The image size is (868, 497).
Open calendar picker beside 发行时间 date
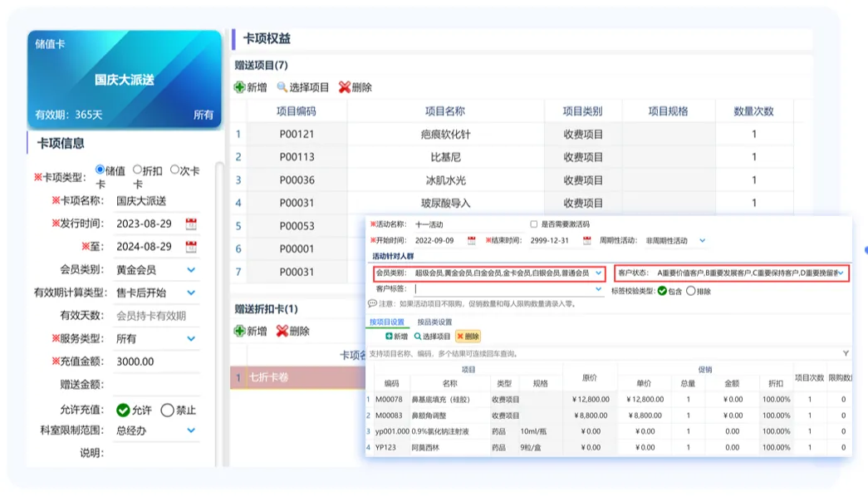[x=191, y=224]
